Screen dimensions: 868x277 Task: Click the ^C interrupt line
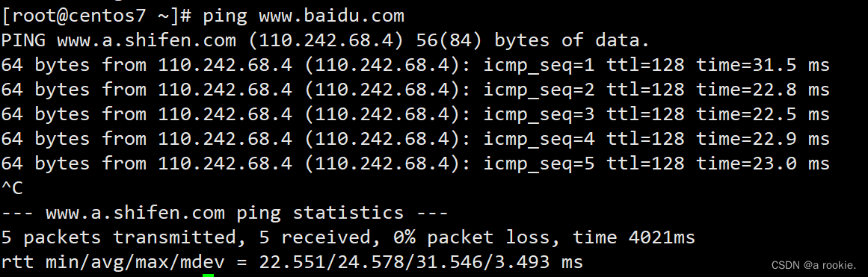pos(12,188)
